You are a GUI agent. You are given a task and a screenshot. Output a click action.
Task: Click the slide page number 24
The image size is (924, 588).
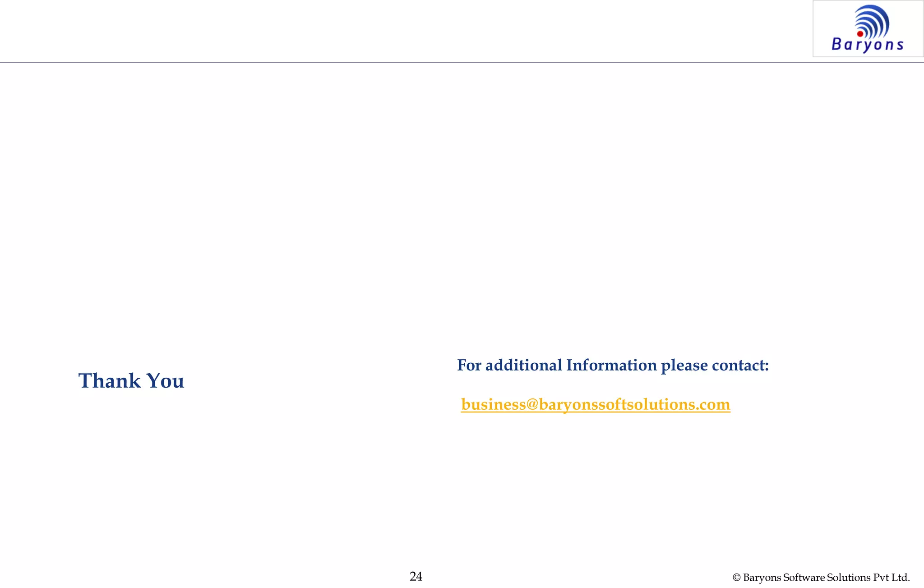pyautogui.click(x=416, y=576)
